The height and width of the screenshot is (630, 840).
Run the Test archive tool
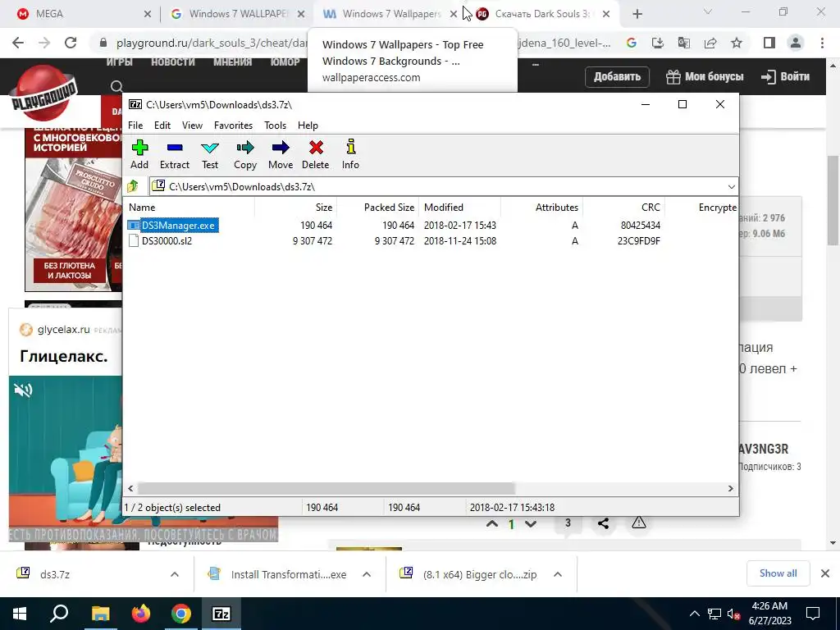pos(210,154)
